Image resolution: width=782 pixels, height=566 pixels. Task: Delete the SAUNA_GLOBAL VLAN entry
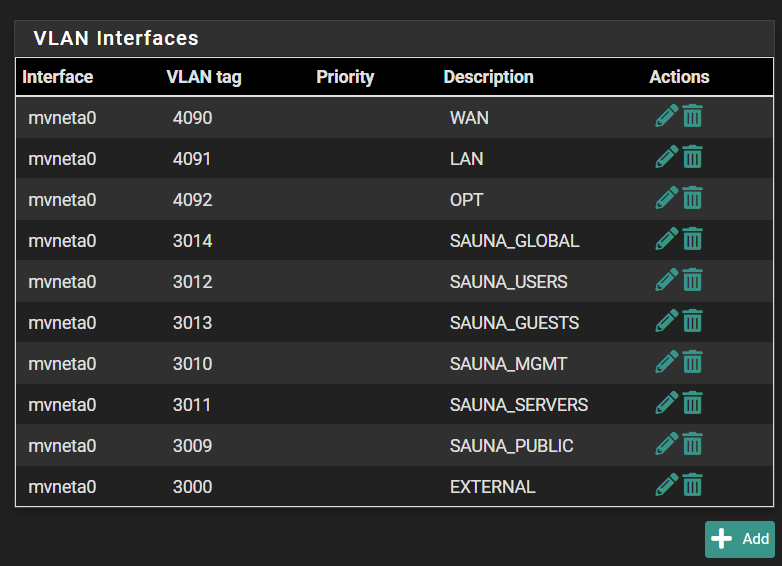pyautogui.click(x=692, y=239)
